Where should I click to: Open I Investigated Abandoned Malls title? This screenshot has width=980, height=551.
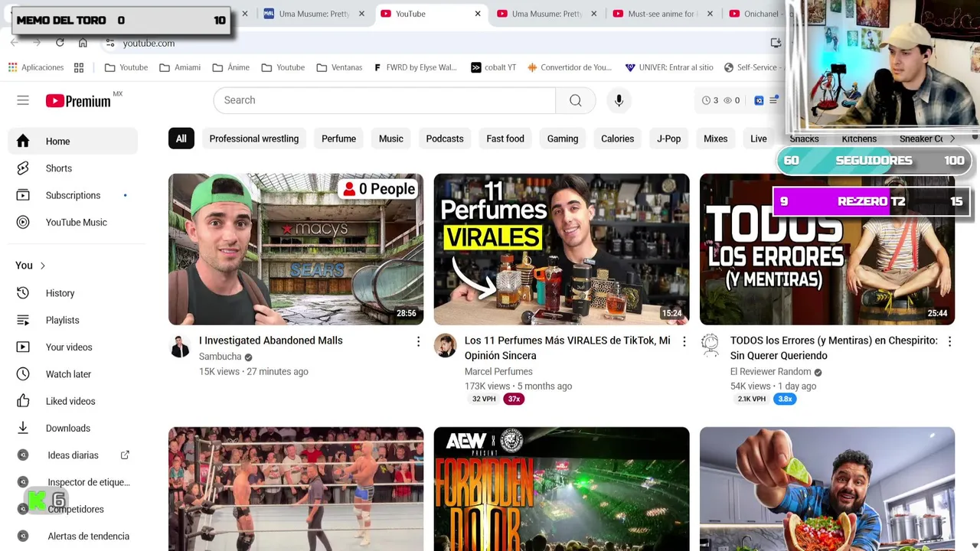click(271, 341)
